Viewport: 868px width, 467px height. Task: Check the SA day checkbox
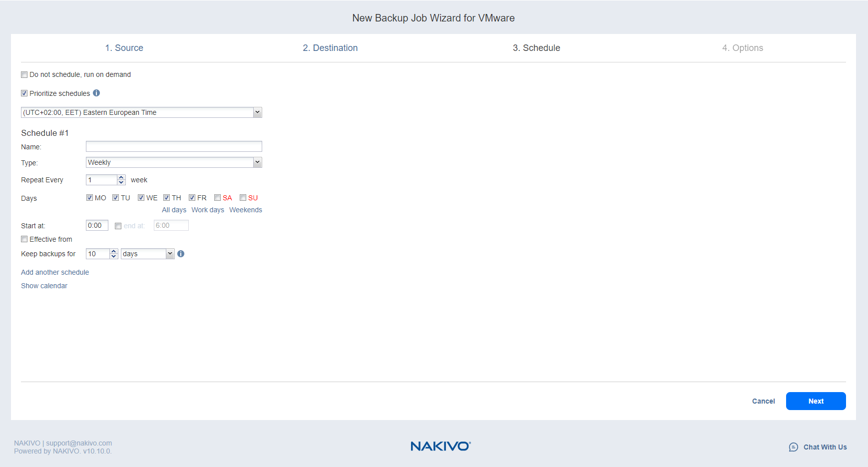[218, 198]
